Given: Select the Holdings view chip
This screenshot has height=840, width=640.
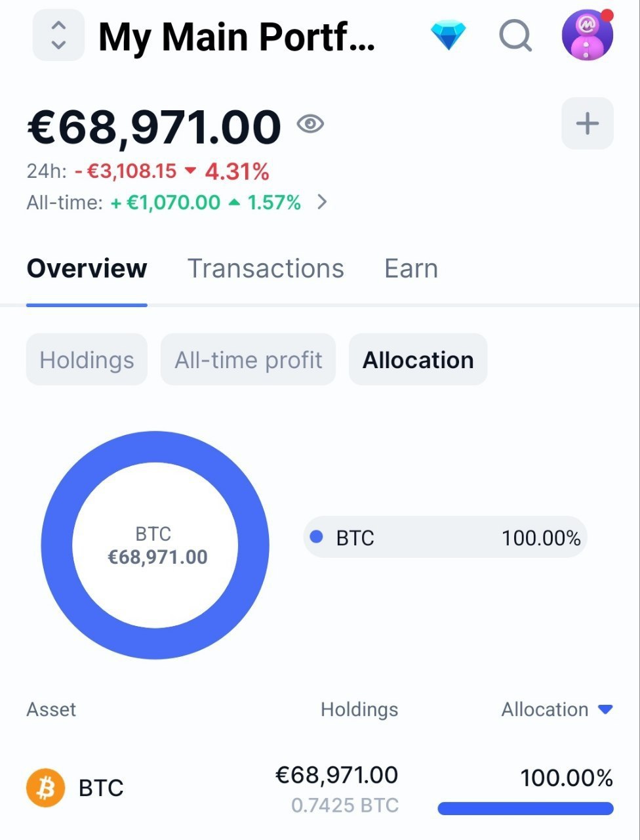Looking at the screenshot, I should coord(87,360).
